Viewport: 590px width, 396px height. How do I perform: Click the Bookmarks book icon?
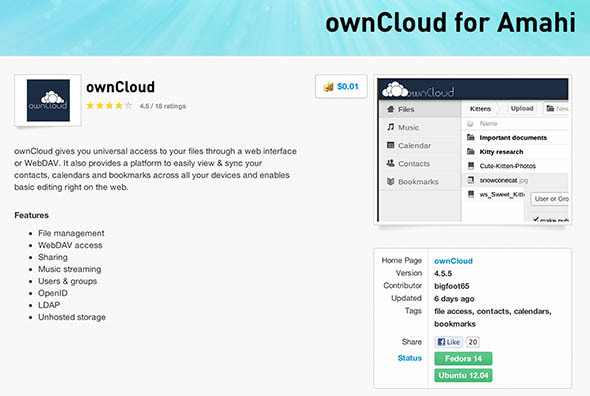point(391,181)
